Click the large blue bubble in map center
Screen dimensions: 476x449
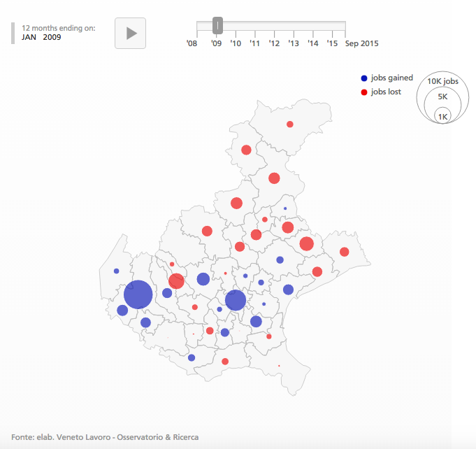(236, 300)
